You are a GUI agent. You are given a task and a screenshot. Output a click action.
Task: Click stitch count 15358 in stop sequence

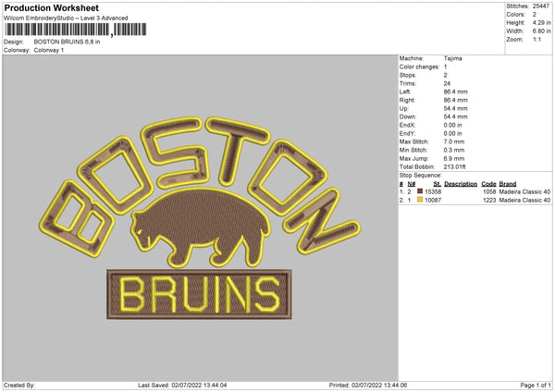pyautogui.click(x=433, y=191)
